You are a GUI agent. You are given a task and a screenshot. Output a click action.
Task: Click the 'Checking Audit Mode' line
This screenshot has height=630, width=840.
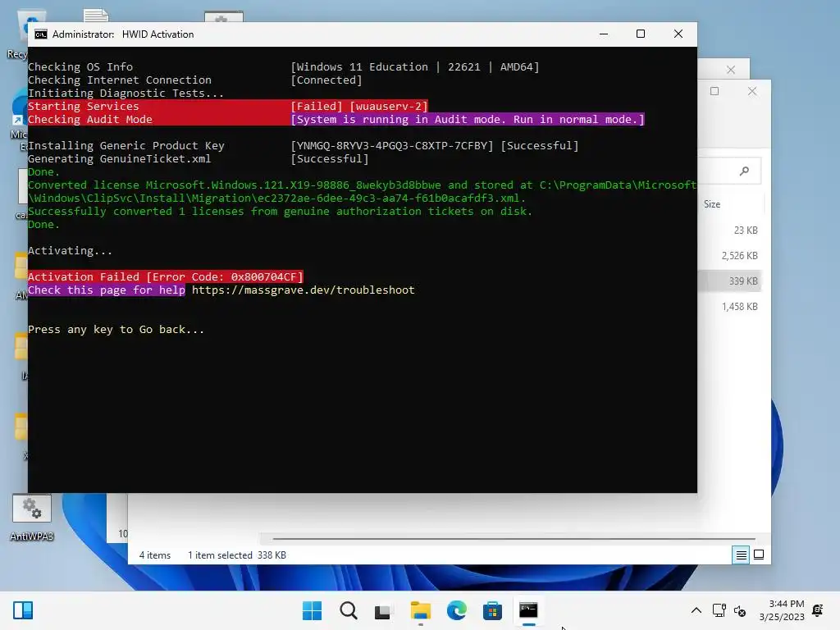point(336,120)
